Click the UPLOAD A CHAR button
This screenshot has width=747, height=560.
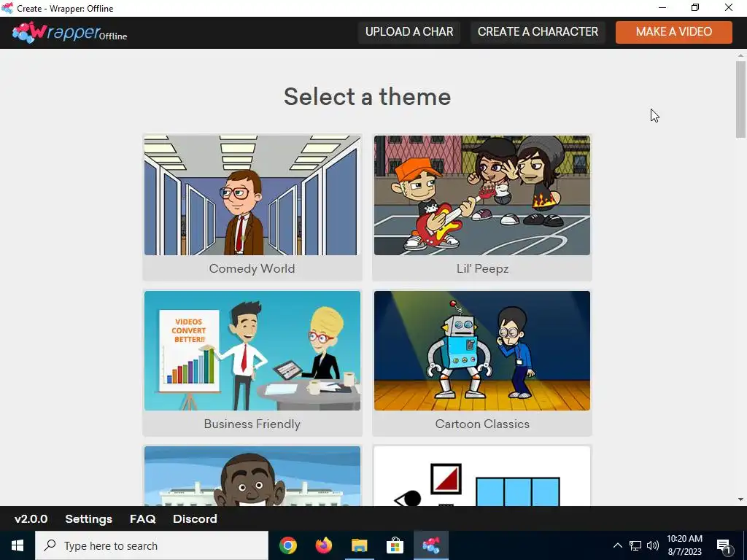(409, 32)
